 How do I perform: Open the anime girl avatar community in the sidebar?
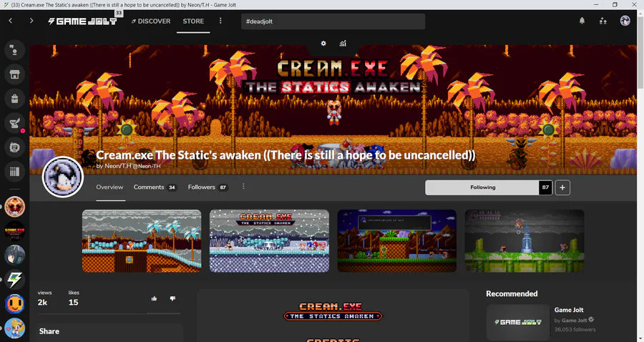tap(15, 255)
